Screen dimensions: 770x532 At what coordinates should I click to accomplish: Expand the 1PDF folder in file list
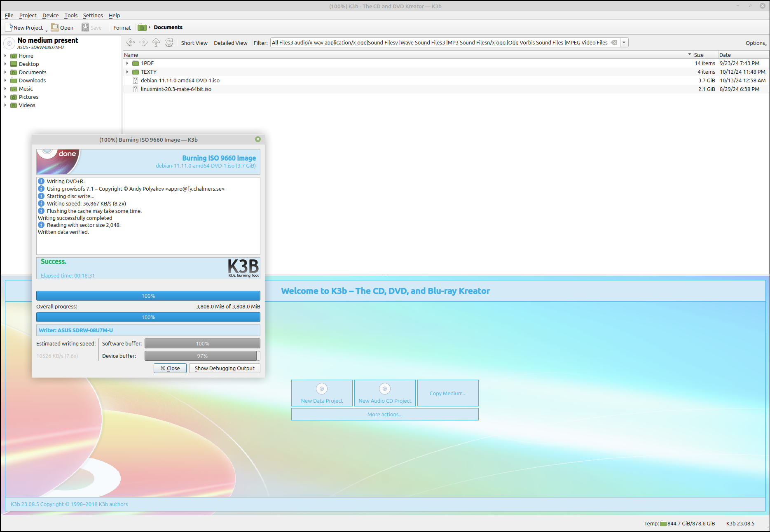127,63
